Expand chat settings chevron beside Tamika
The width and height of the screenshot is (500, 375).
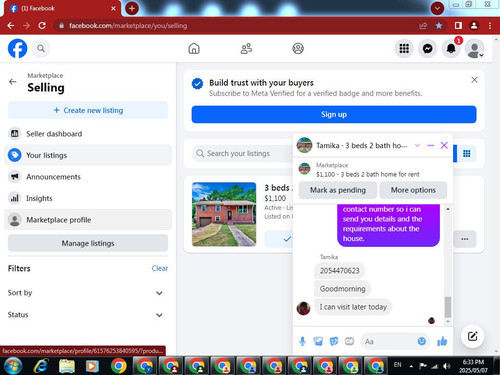(x=417, y=145)
